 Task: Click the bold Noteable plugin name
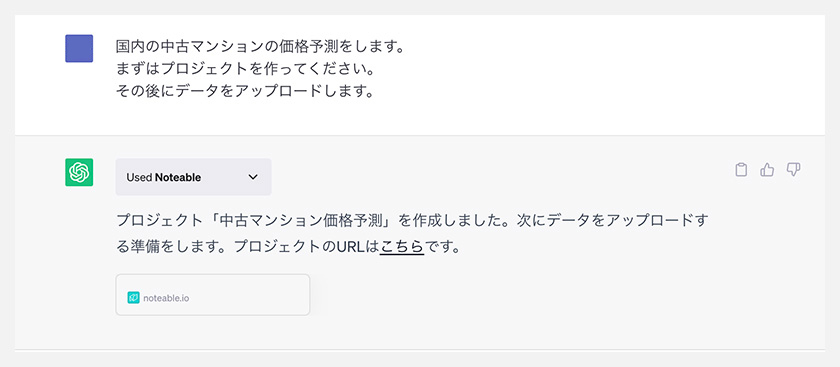tap(178, 177)
